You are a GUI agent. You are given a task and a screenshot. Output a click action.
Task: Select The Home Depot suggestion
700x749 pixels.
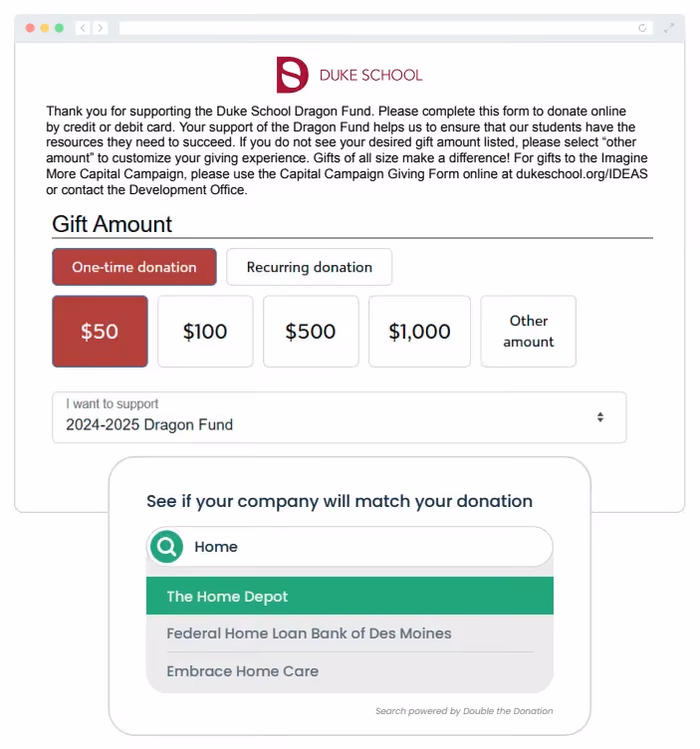pyautogui.click(x=350, y=596)
